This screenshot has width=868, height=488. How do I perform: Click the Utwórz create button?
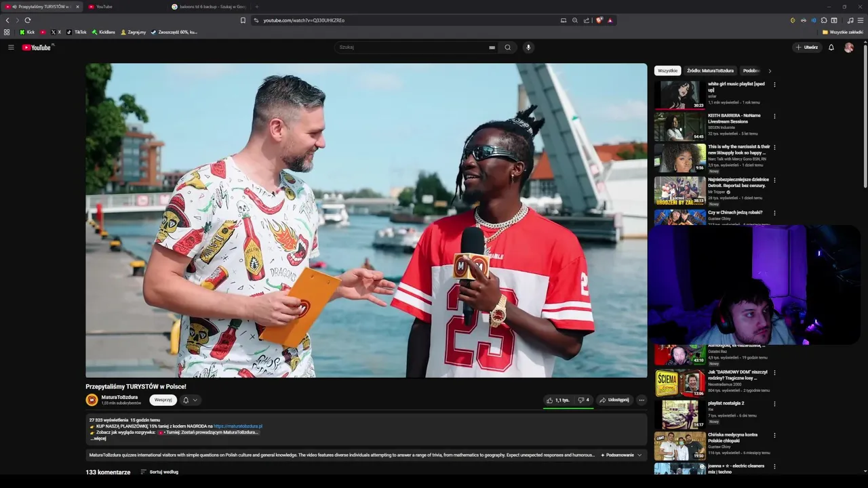(x=807, y=47)
